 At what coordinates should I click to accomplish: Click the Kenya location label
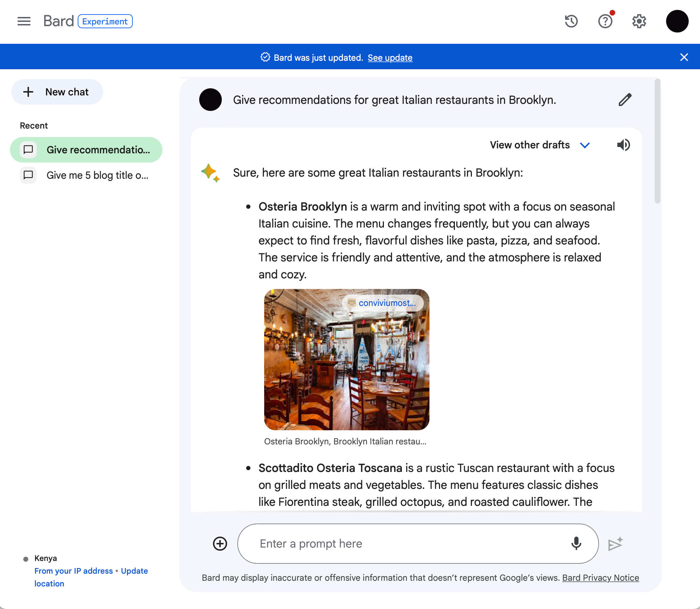point(46,558)
